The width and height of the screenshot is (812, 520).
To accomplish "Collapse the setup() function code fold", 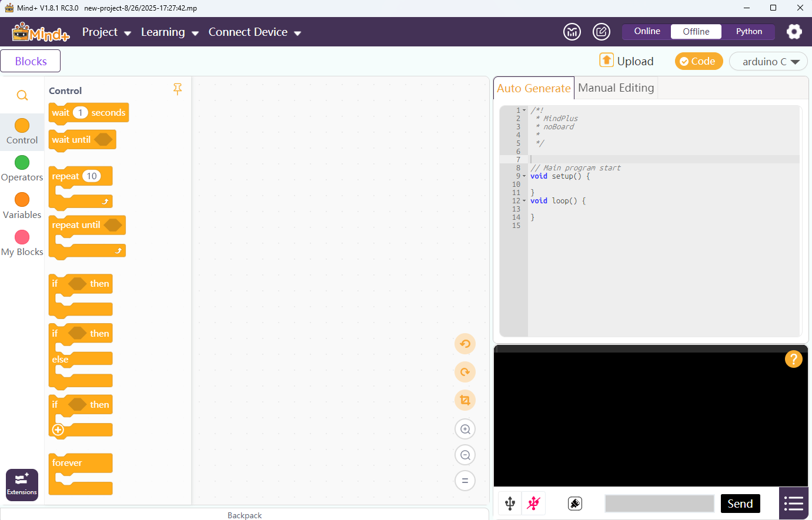I will 524,176.
